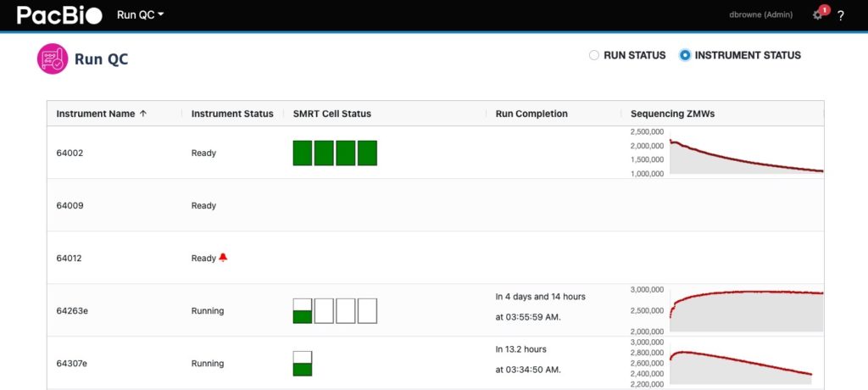Open the dbrowne (Admin) user menu
868x390 pixels.
pos(760,15)
